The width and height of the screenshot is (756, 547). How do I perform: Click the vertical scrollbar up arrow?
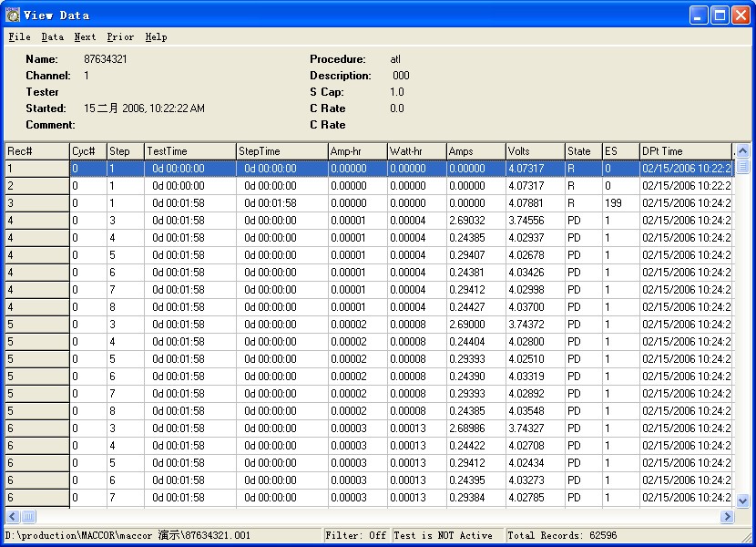click(x=742, y=151)
